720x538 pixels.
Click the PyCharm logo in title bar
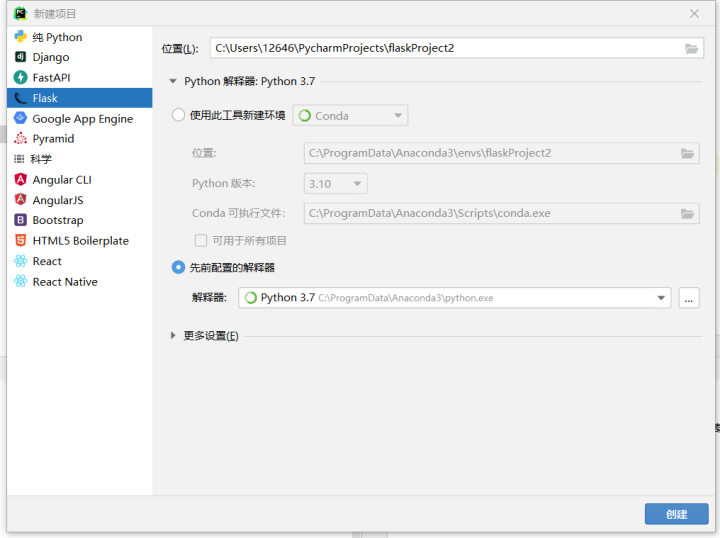[20, 13]
